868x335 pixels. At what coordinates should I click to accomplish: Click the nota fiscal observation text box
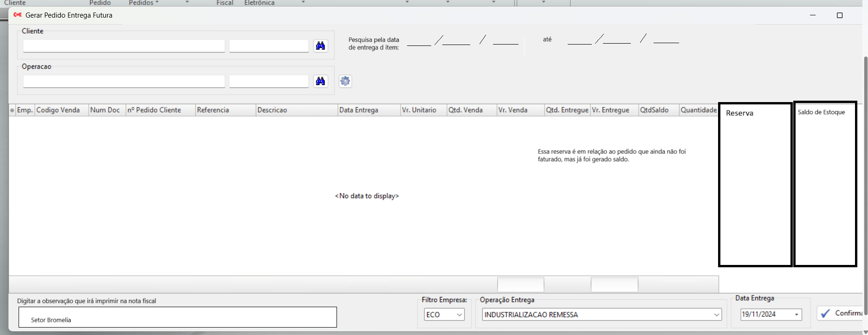[177, 317]
